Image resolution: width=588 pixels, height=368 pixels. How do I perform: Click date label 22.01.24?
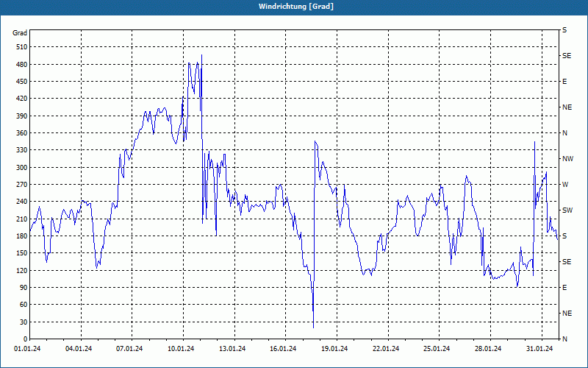point(386,349)
